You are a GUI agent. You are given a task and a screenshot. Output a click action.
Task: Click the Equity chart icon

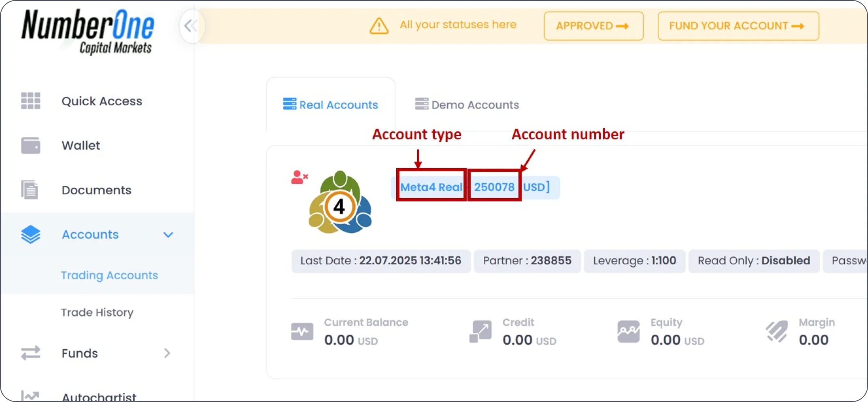(628, 332)
